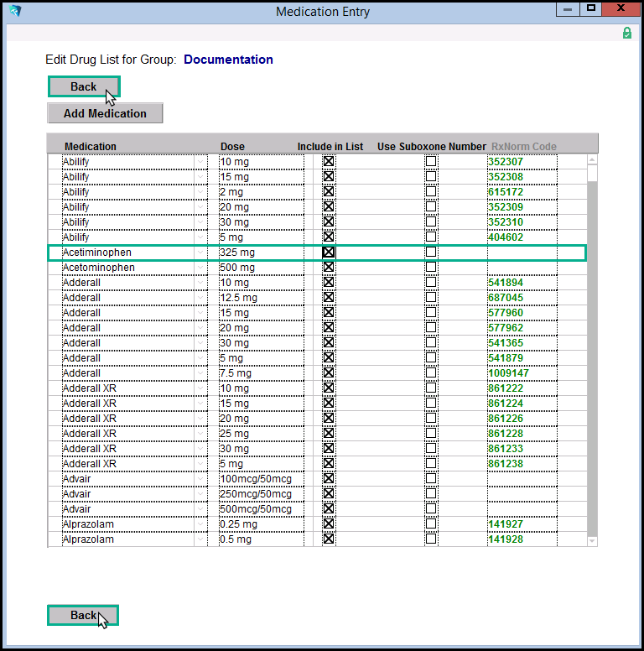Uncheck Include in List for Abilify 10 mg

tap(329, 162)
